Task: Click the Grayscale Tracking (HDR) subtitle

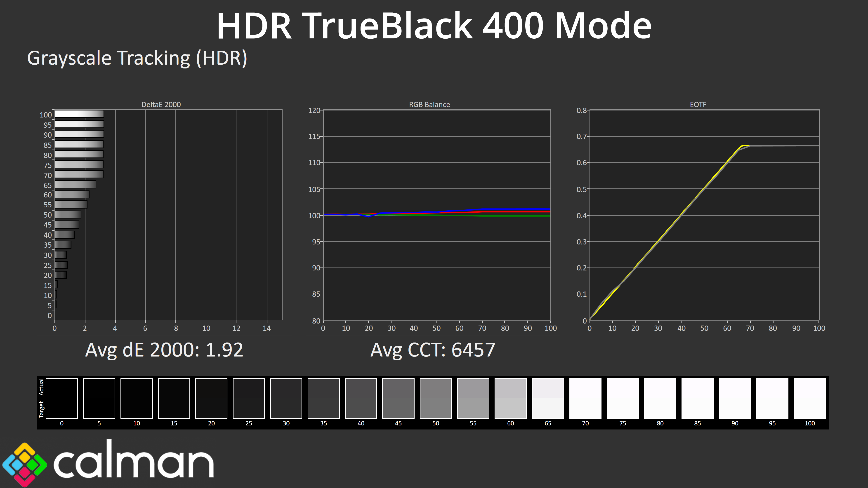Action: 137,58
